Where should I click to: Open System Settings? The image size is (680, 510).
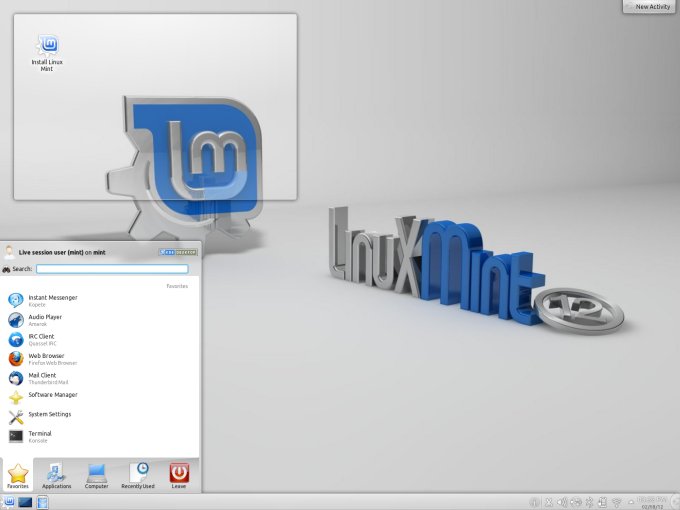coord(99,417)
